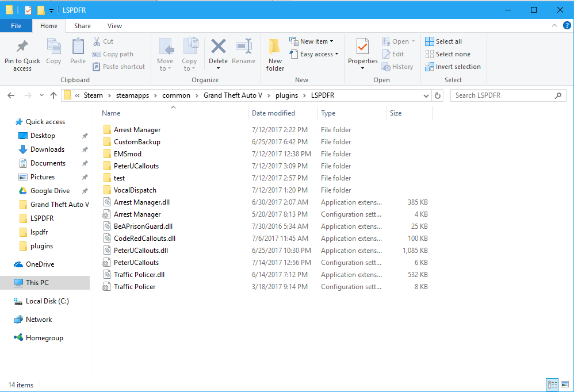
Task: Go to plugins in the breadcrumb path
Action: pyautogui.click(x=286, y=95)
